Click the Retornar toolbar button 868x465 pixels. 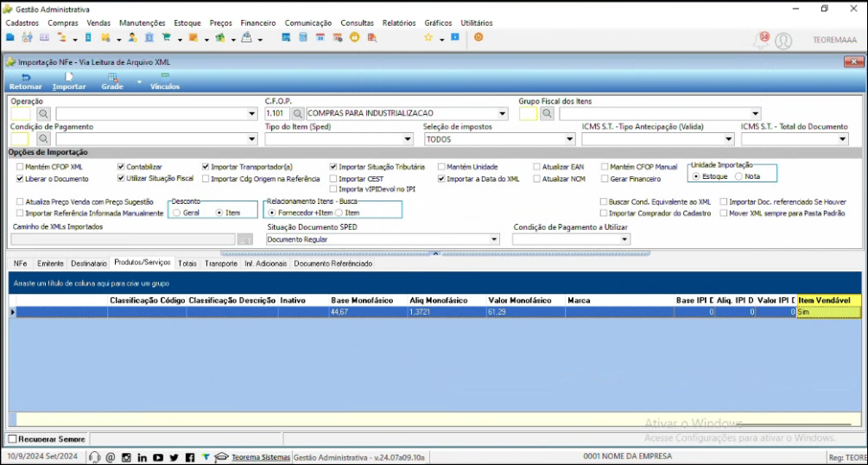pyautogui.click(x=25, y=82)
